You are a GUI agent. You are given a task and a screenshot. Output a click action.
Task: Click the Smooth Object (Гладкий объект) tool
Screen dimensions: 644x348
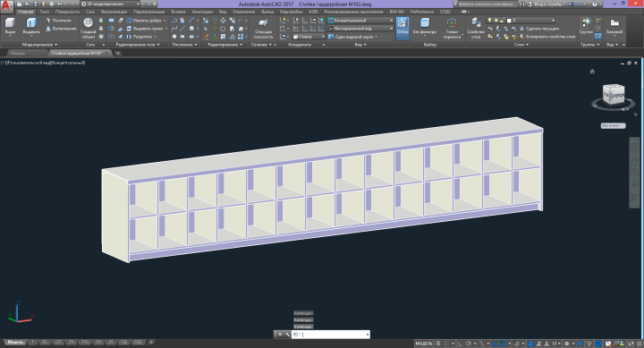pos(89,28)
